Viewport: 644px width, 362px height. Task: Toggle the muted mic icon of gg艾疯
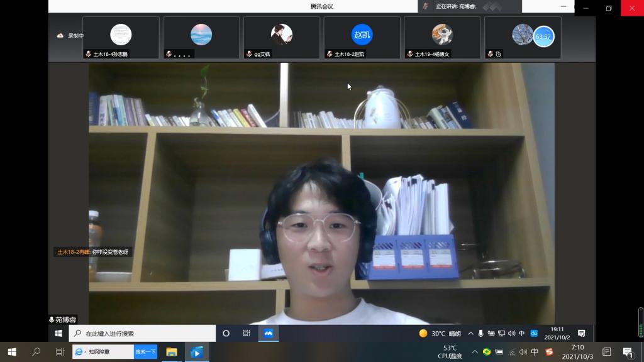coord(249,54)
